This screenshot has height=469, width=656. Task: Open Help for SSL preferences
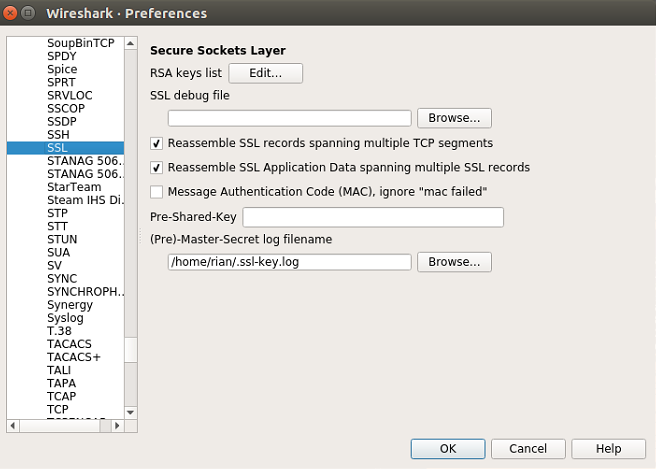point(608,448)
